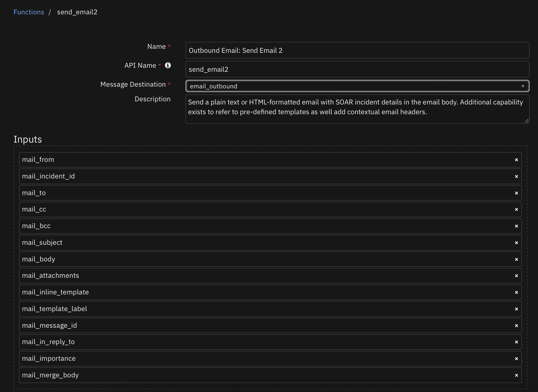538x392 pixels.
Task: Remove the mail_body input
Action: [x=516, y=259]
